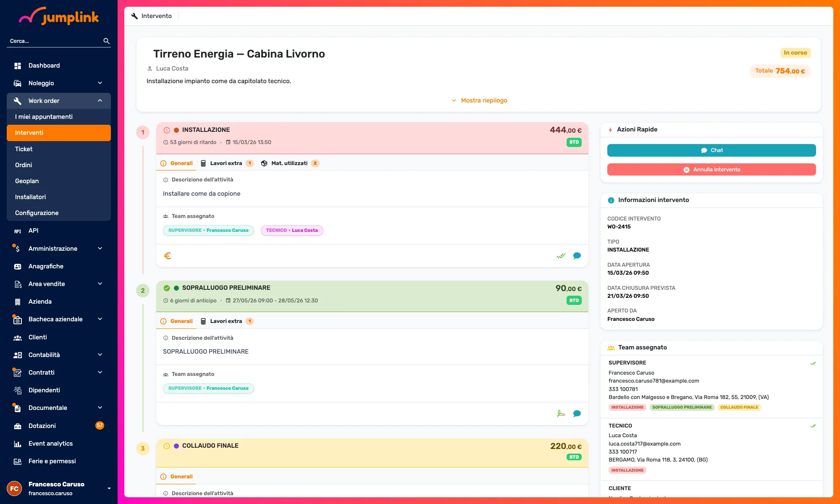Click the Dotazioni briefcase icon
This screenshot has height=504, width=840.
pyautogui.click(x=18, y=426)
